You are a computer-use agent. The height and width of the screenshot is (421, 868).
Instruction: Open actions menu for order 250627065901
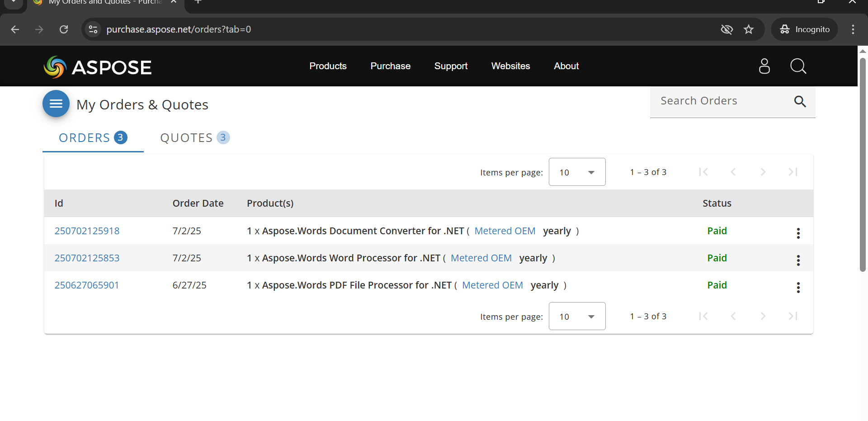(x=798, y=287)
